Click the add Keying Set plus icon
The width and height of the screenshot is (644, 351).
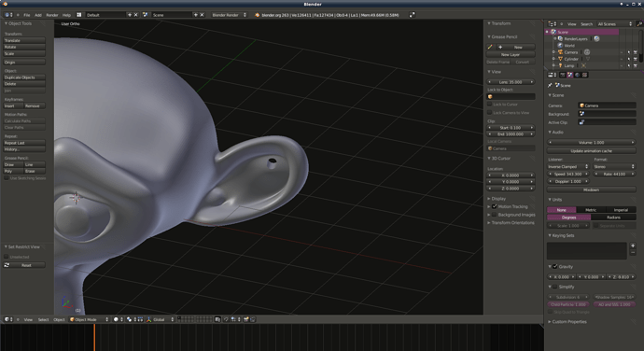(633, 246)
